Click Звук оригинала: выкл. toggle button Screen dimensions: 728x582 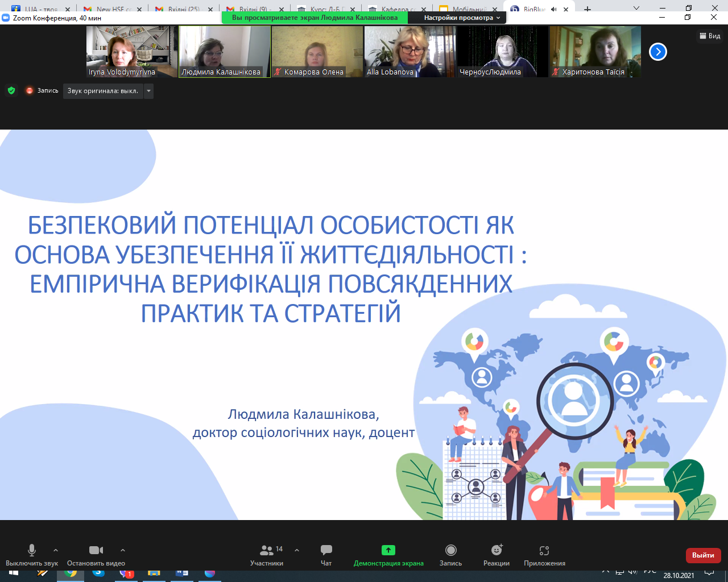coord(103,91)
